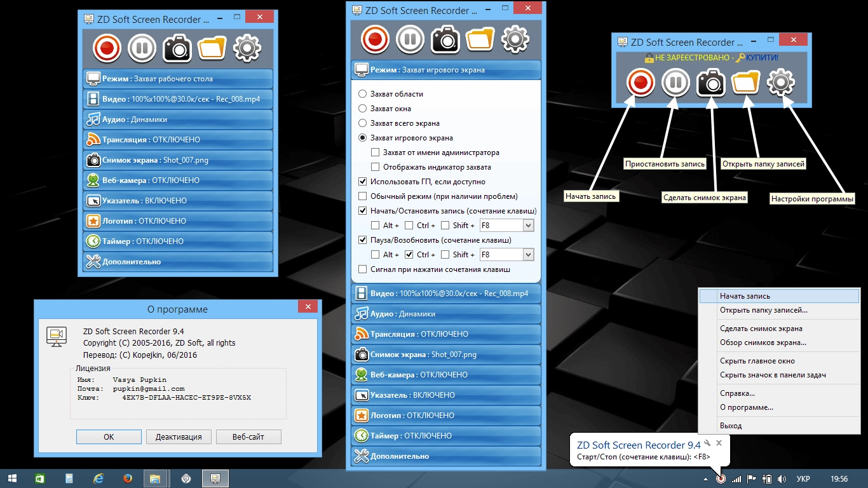Expand Снимок экрана panel in leftmost window
The width and height of the screenshot is (868, 488).
[178, 160]
